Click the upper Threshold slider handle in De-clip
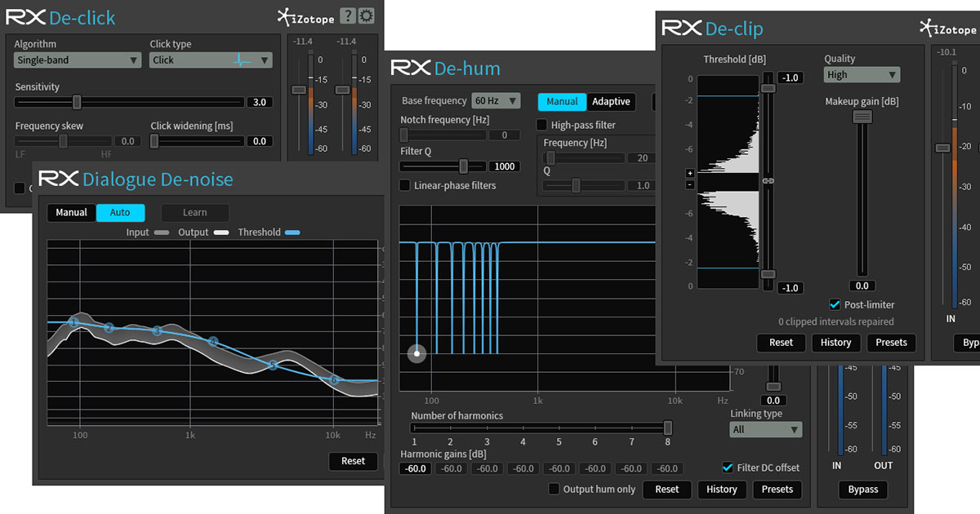Viewport: 980px width, 514px height. coord(768,87)
